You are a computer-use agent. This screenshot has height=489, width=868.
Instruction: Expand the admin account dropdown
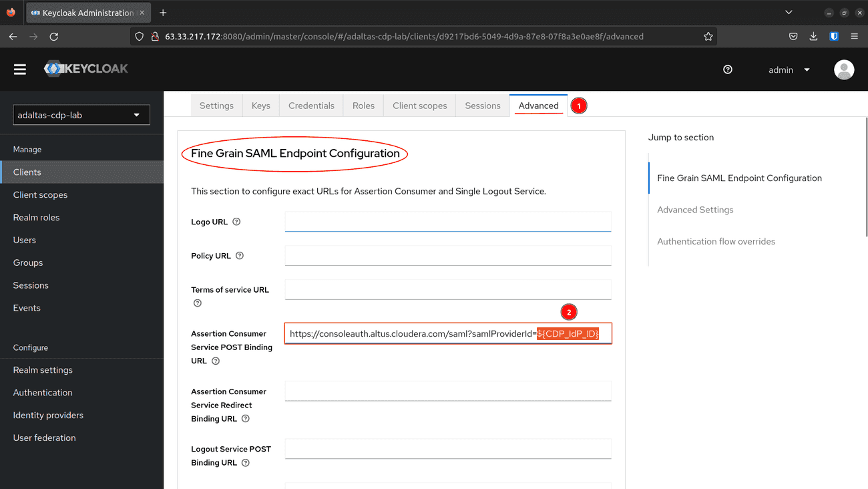(x=789, y=69)
